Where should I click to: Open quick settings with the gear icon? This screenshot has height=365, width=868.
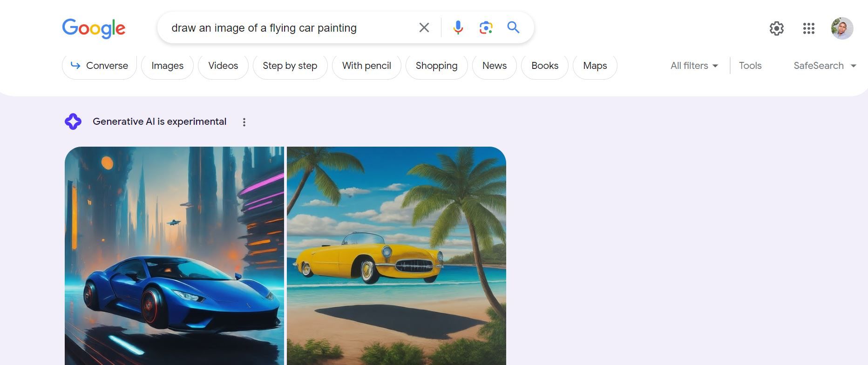tap(776, 28)
